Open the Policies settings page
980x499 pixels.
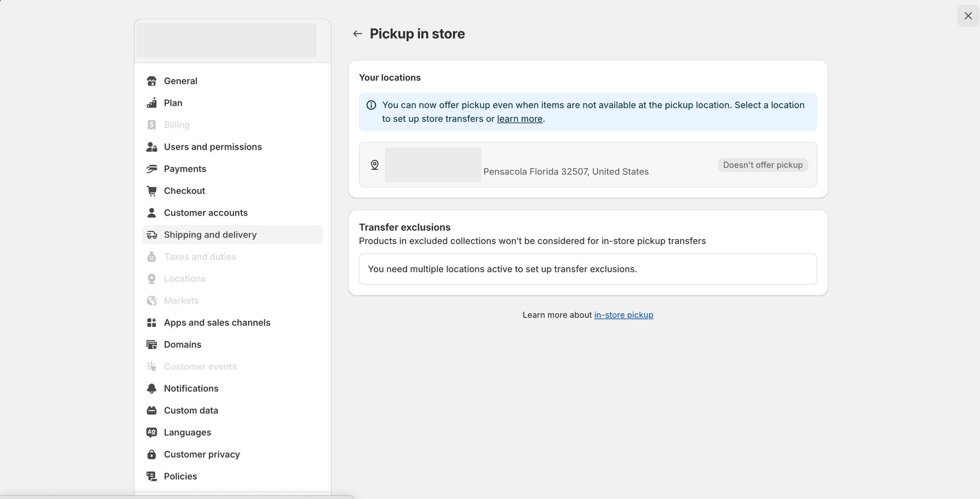pyautogui.click(x=180, y=476)
